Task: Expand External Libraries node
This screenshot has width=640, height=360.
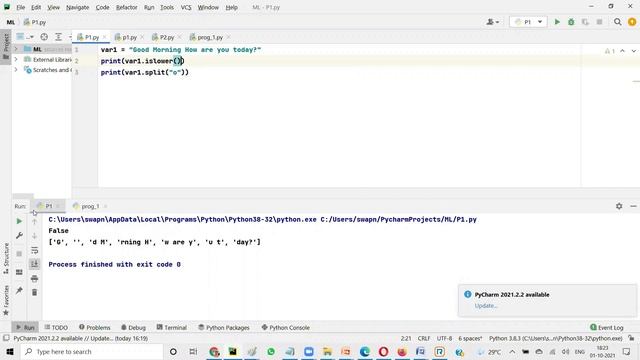Action: [x=16, y=60]
